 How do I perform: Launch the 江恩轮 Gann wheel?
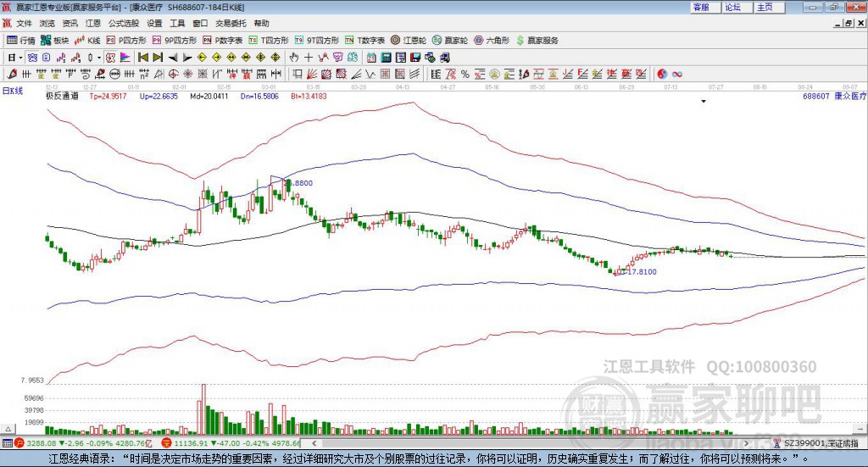409,41
